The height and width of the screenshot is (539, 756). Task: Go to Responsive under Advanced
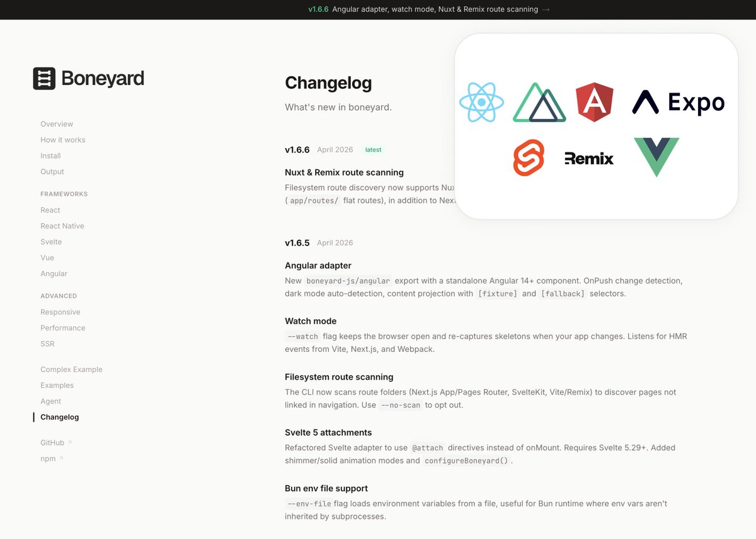pos(60,312)
